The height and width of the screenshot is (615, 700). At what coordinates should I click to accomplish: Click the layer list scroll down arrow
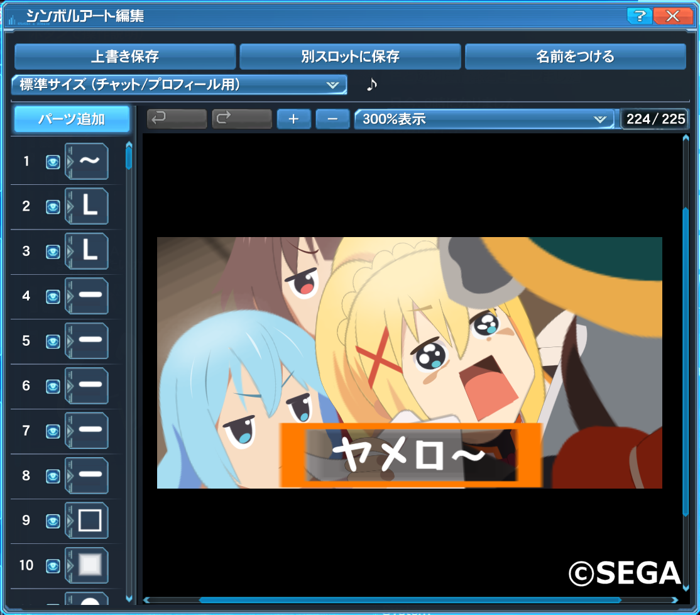[x=129, y=599]
